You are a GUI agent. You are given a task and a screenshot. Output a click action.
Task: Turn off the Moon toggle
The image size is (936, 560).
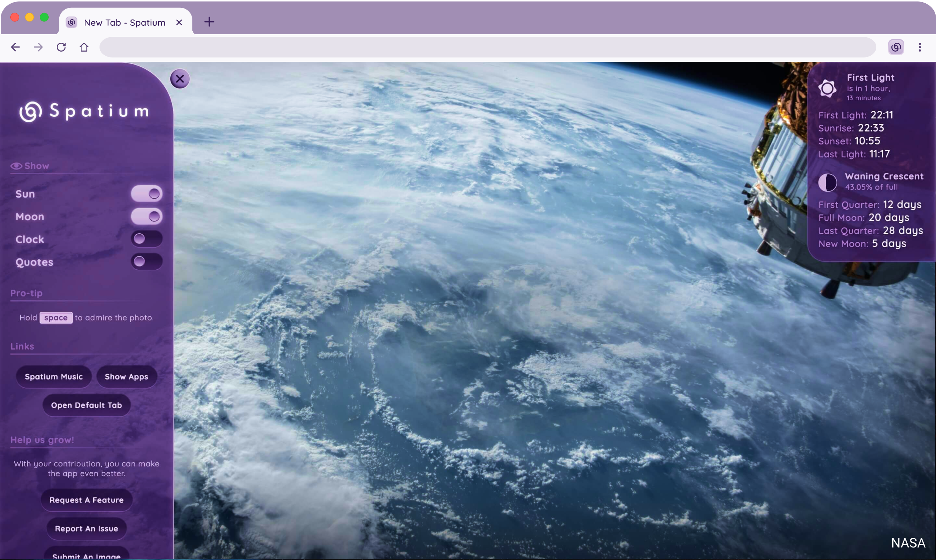coord(146,217)
